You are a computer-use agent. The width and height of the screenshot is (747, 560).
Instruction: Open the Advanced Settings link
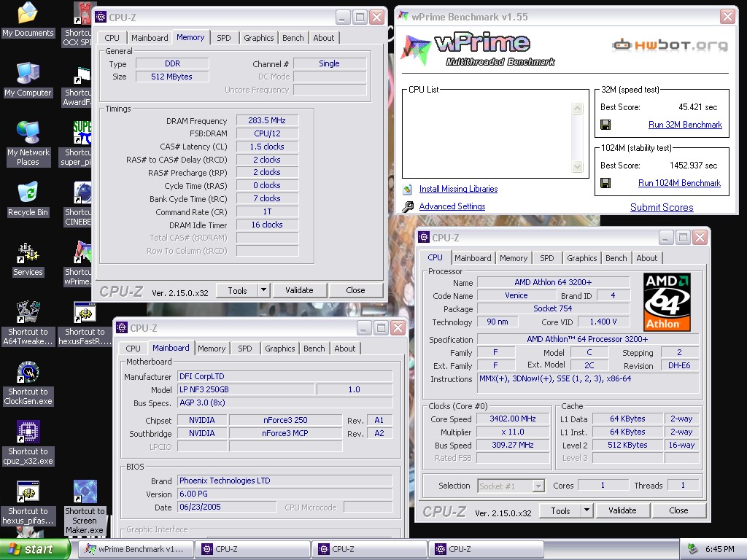click(452, 206)
